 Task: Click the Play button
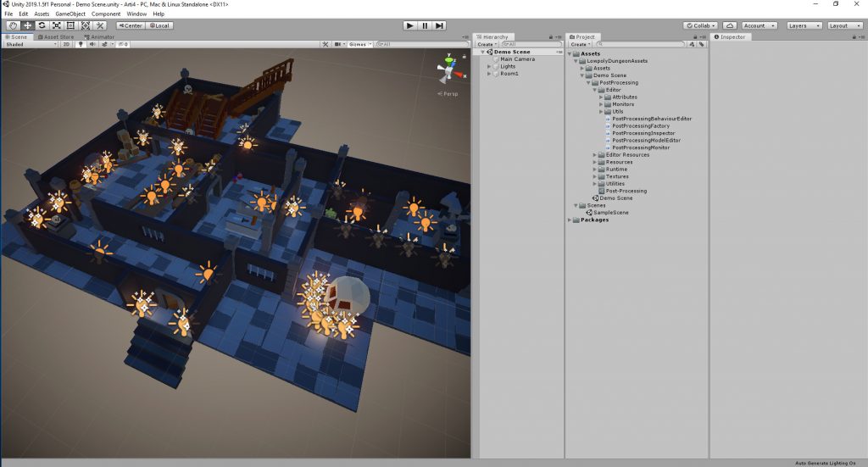tap(409, 25)
